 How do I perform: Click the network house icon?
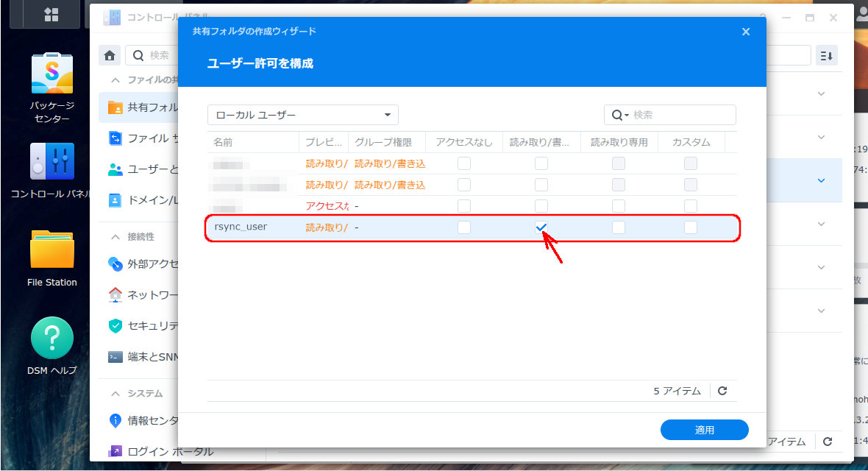point(115,295)
